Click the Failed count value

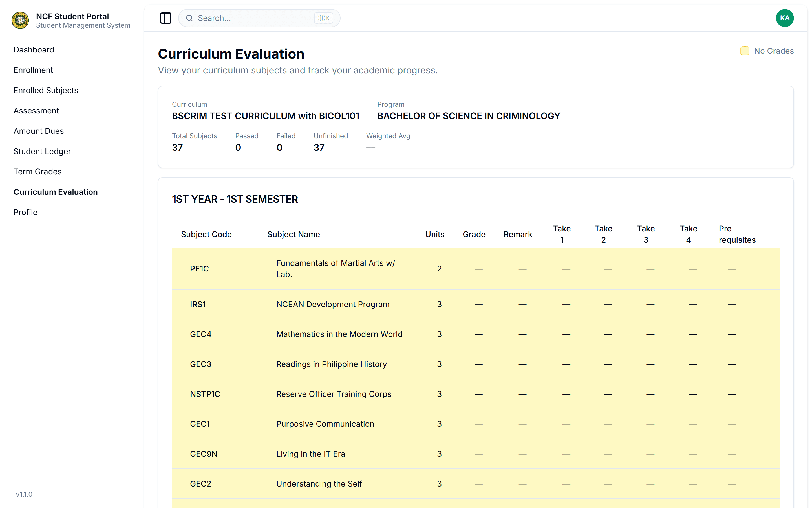pyautogui.click(x=279, y=148)
